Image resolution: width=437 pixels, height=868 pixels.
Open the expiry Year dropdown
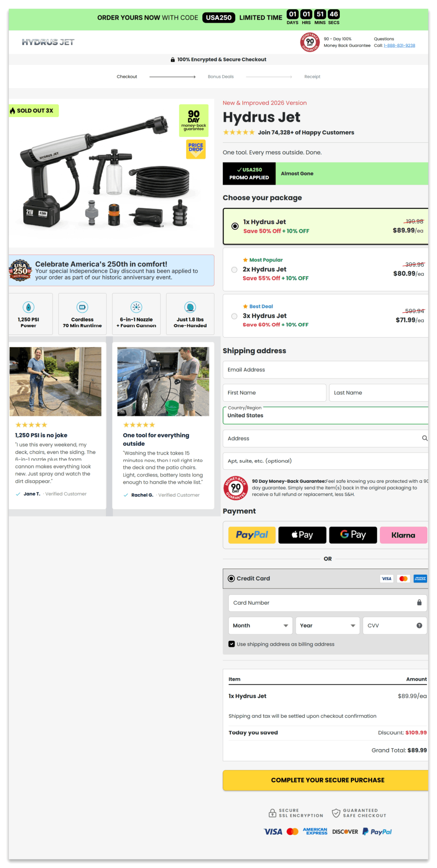coord(328,626)
